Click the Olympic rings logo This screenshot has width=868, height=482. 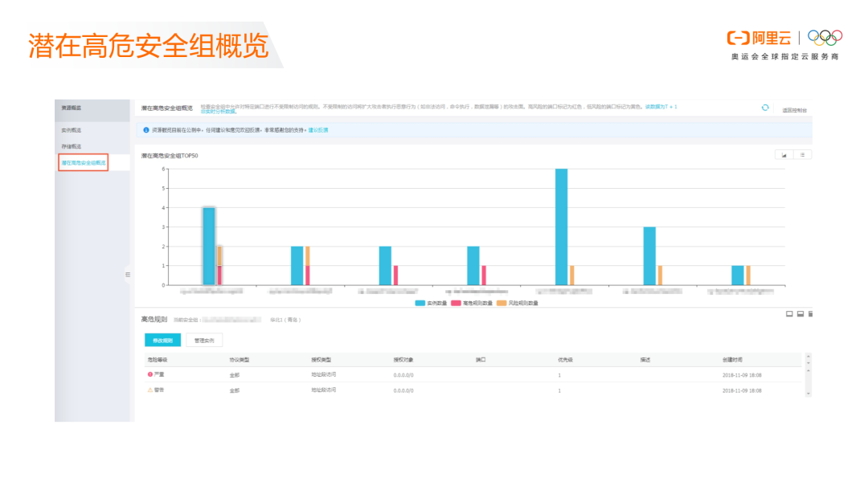[825, 38]
